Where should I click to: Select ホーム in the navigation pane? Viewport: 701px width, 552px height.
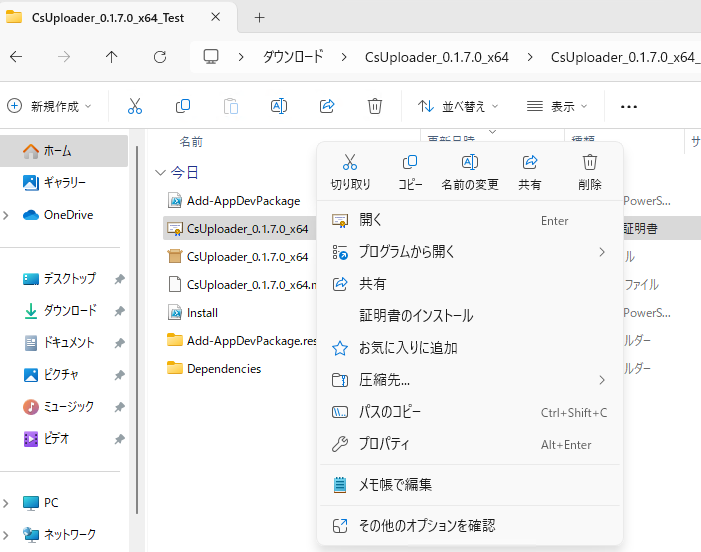tap(64, 151)
